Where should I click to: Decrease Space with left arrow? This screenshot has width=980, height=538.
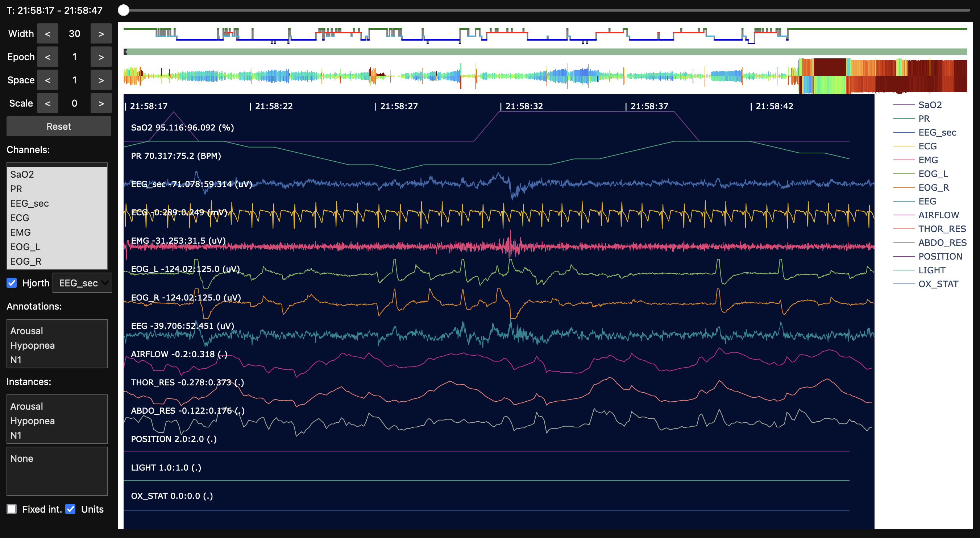pyautogui.click(x=47, y=80)
